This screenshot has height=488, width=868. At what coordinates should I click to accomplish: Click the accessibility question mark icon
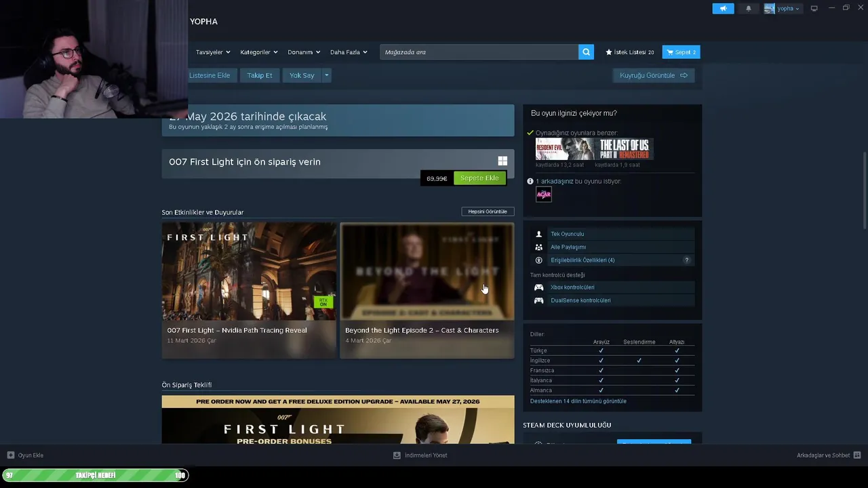point(686,260)
